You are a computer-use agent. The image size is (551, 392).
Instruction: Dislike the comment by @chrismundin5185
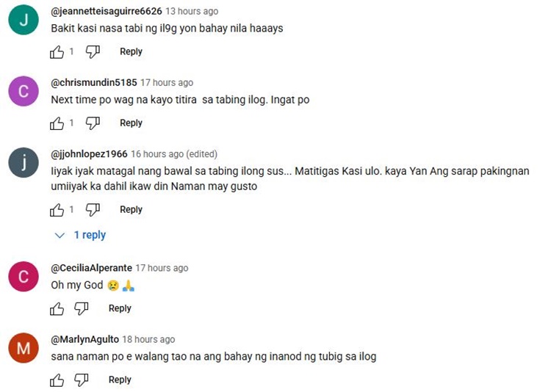click(x=93, y=123)
